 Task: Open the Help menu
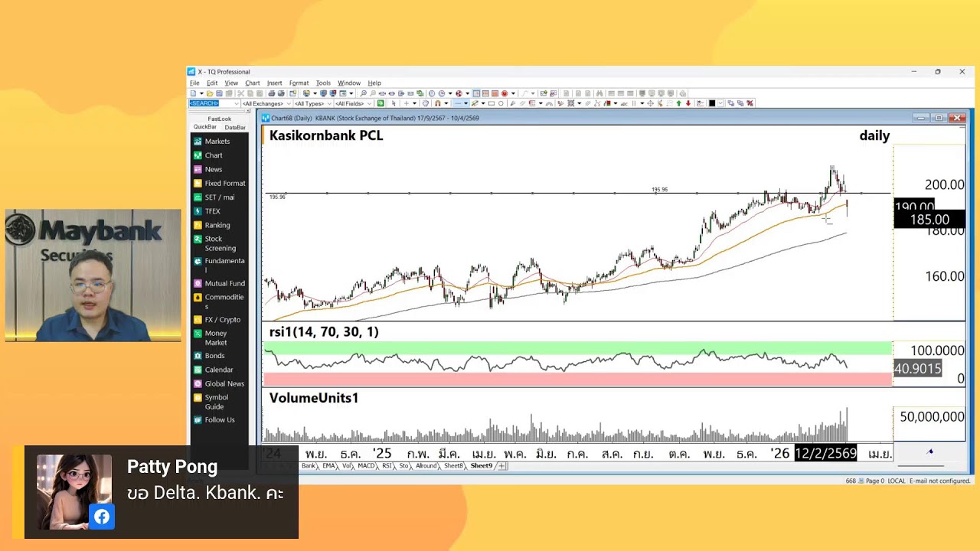[374, 83]
